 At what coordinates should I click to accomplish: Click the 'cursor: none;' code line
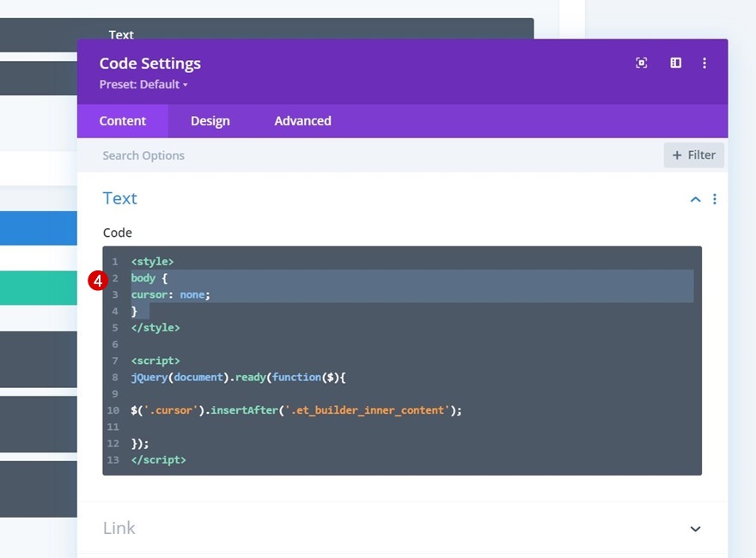pos(171,294)
